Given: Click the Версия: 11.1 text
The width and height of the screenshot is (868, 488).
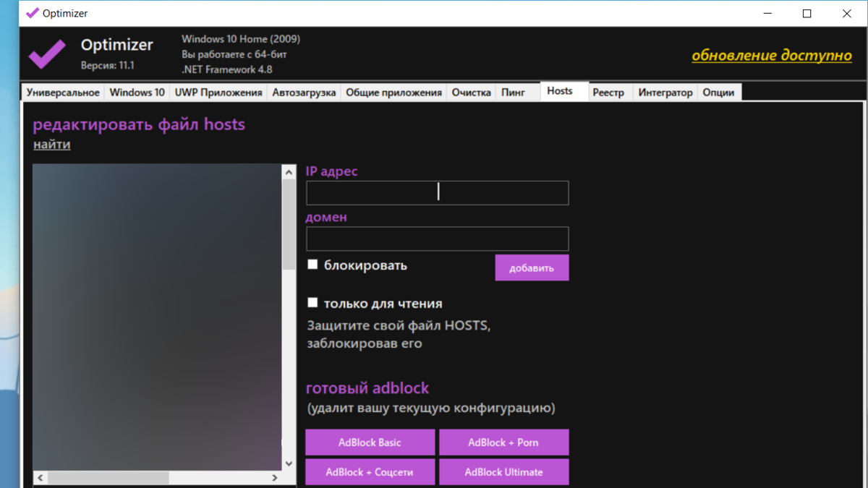Looking at the screenshot, I should [x=107, y=65].
